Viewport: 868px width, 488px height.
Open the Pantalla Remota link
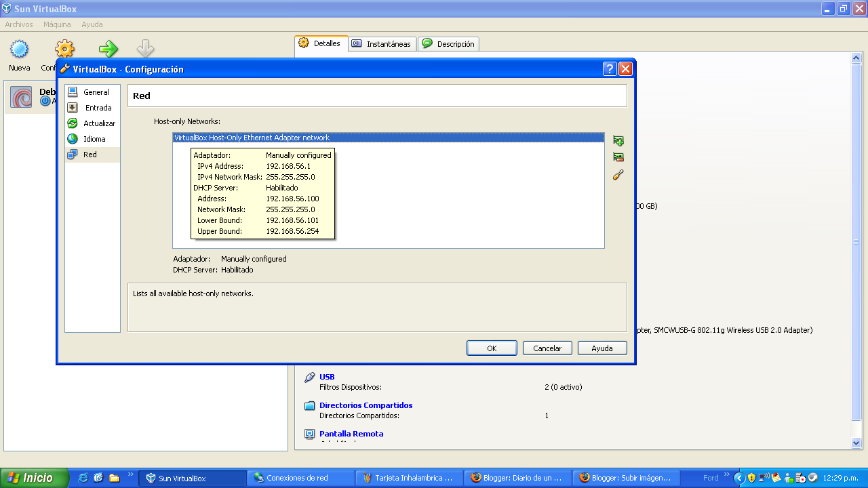tap(351, 434)
